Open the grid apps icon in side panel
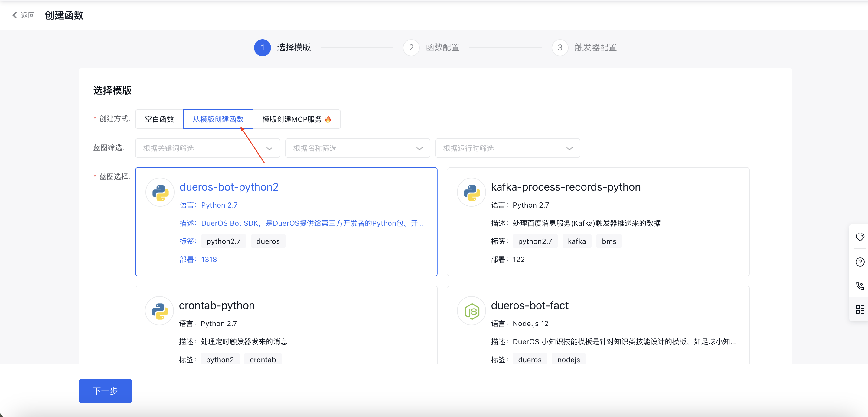868x417 pixels. pyautogui.click(x=860, y=310)
